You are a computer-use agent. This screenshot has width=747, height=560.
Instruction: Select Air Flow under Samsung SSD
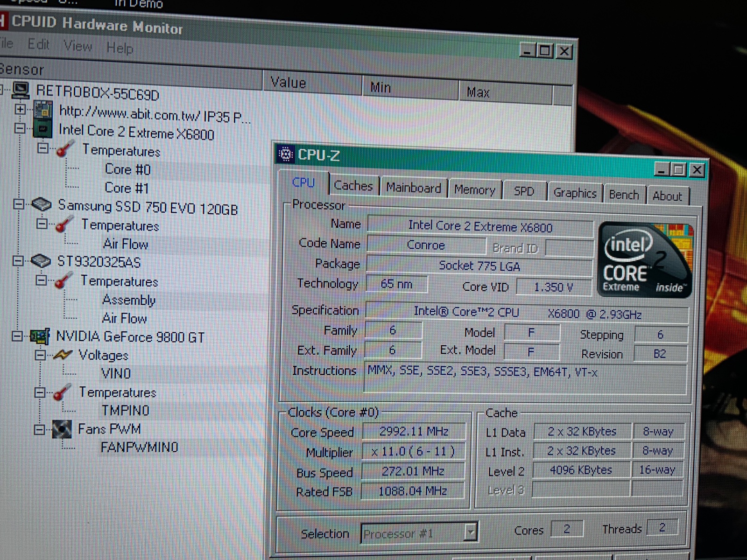click(x=126, y=244)
